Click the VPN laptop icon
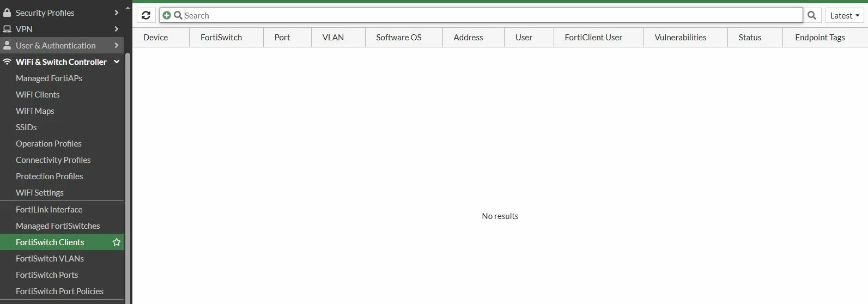Viewport: 868px width, 304px height. coord(7,29)
